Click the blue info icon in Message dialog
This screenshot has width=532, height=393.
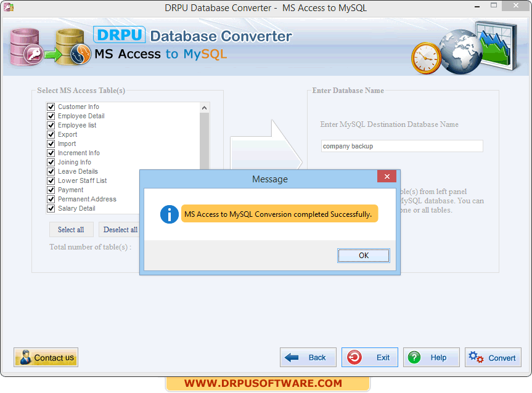170,214
